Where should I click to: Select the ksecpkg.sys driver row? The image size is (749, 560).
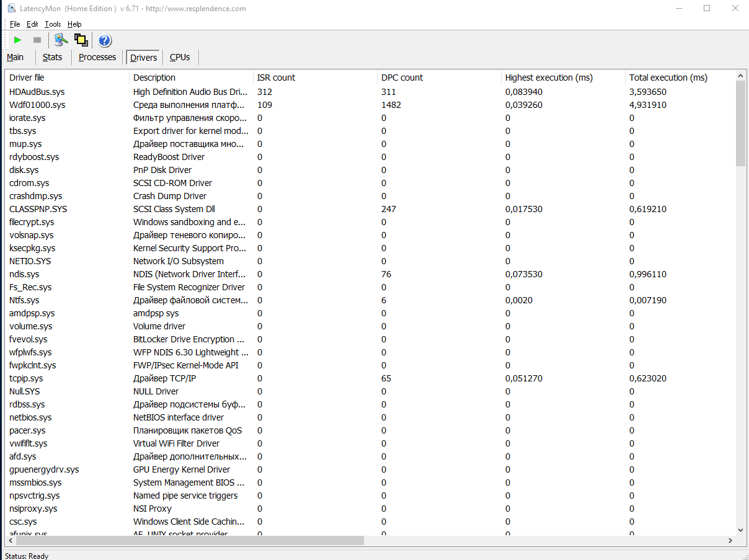click(x=370, y=248)
